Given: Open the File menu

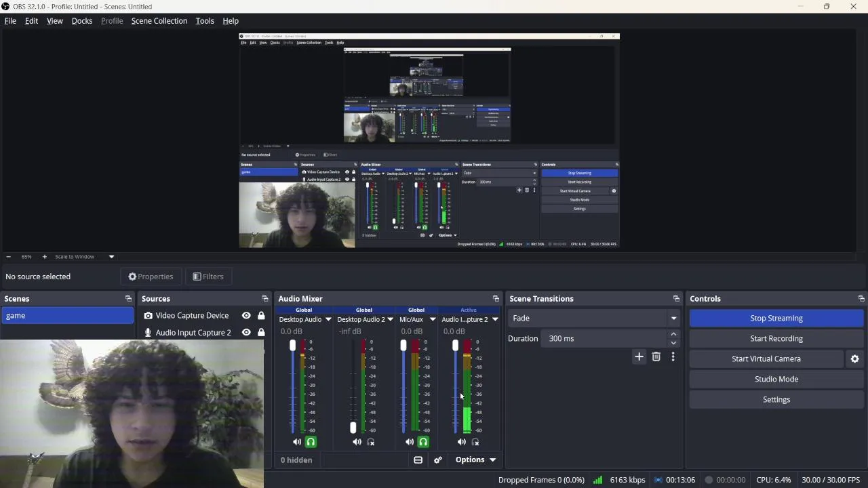Looking at the screenshot, I should (10, 21).
